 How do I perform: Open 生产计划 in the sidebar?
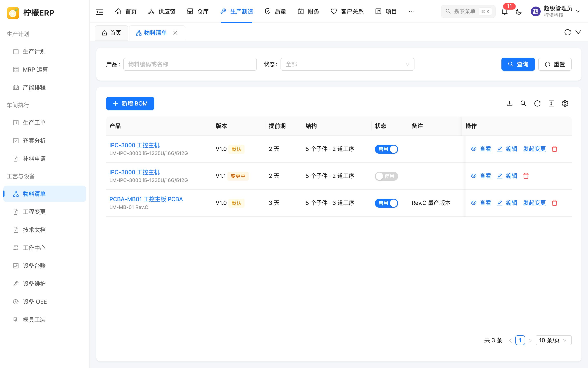[x=45, y=52]
